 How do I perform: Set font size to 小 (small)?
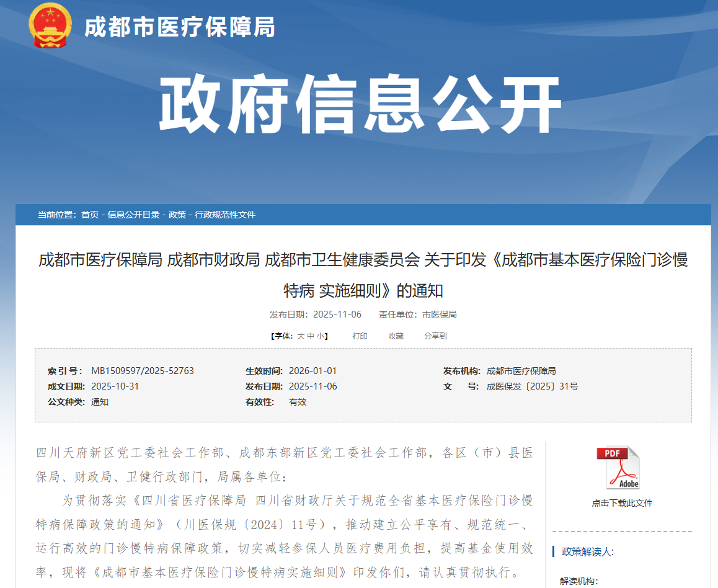pos(321,336)
